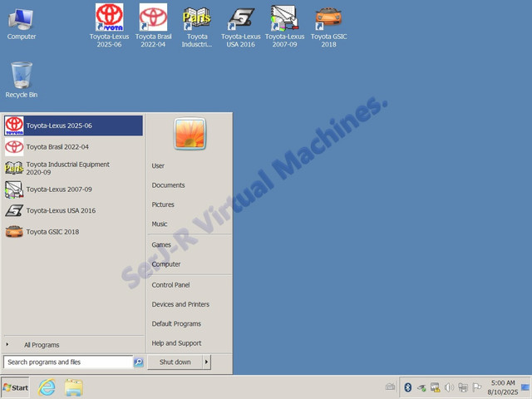Open Pictures from Start menu
Image resolution: width=532 pixels, height=399 pixels.
tap(163, 204)
